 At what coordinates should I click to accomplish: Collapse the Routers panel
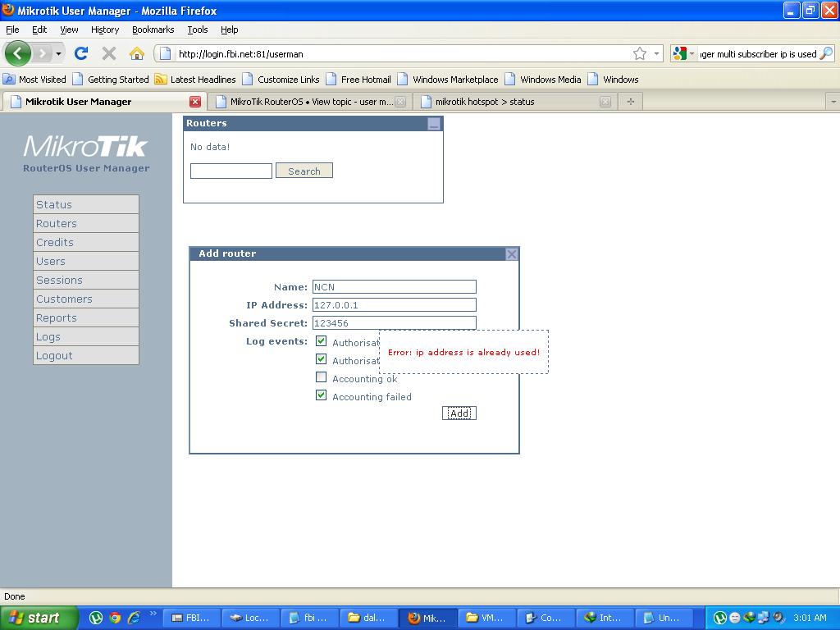pyautogui.click(x=434, y=124)
